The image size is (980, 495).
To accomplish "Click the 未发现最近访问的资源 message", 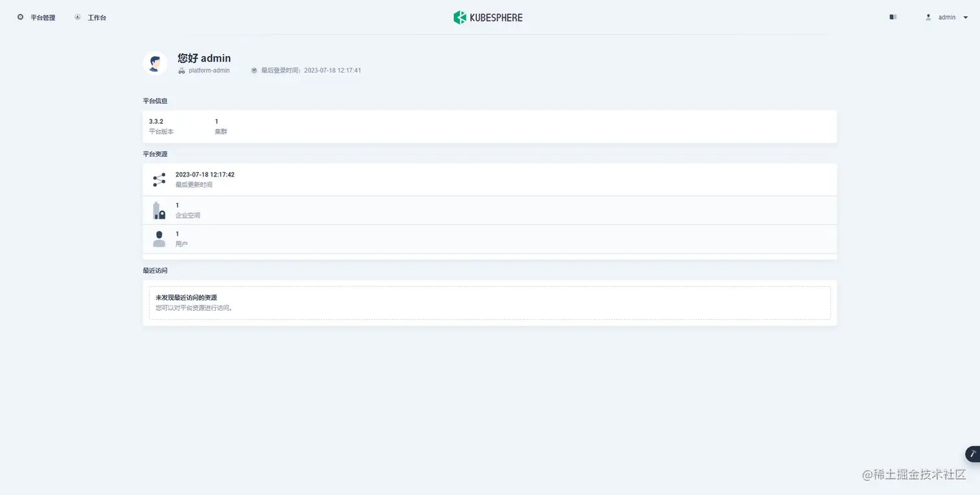I will click(187, 297).
